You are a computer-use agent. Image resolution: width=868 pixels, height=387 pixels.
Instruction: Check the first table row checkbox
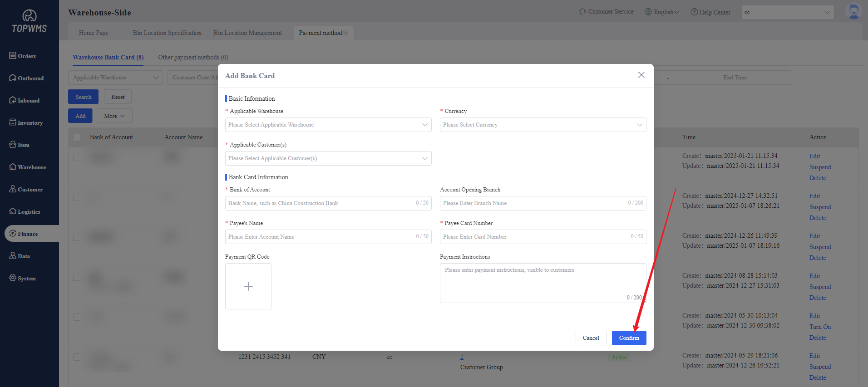coord(77,157)
